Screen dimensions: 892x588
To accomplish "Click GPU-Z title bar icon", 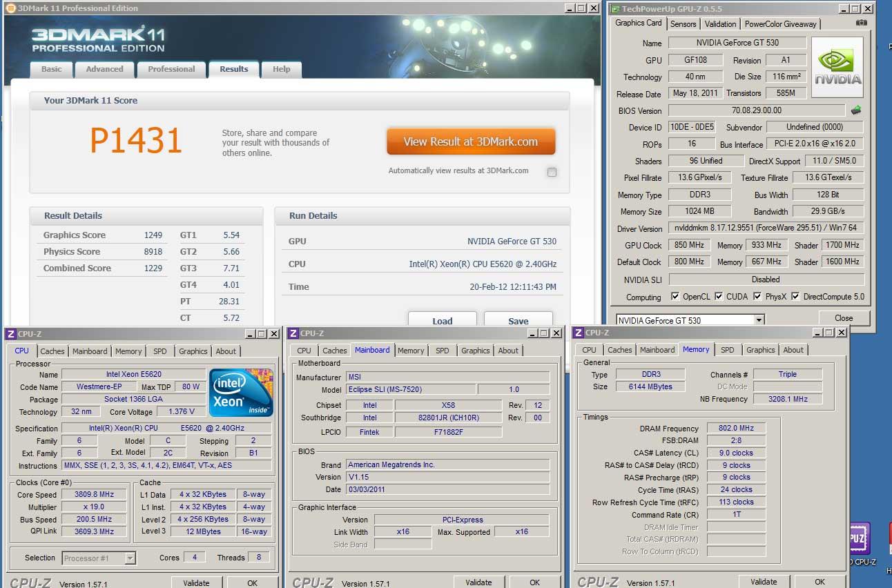I will point(615,8).
